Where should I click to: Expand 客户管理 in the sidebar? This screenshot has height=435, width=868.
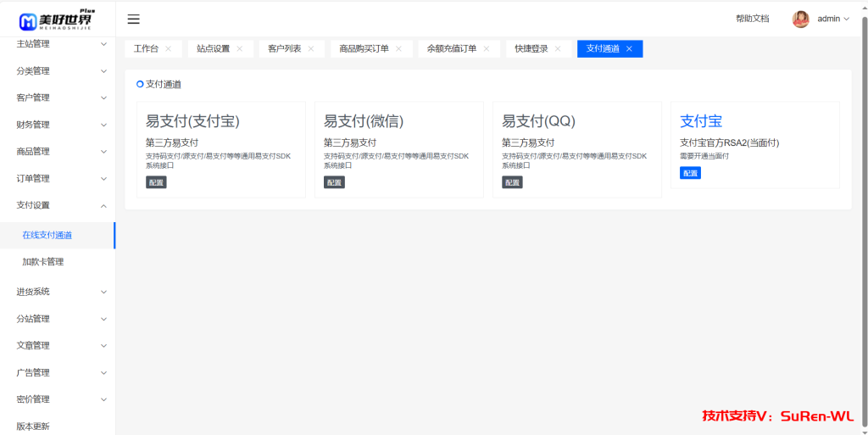[x=58, y=98]
